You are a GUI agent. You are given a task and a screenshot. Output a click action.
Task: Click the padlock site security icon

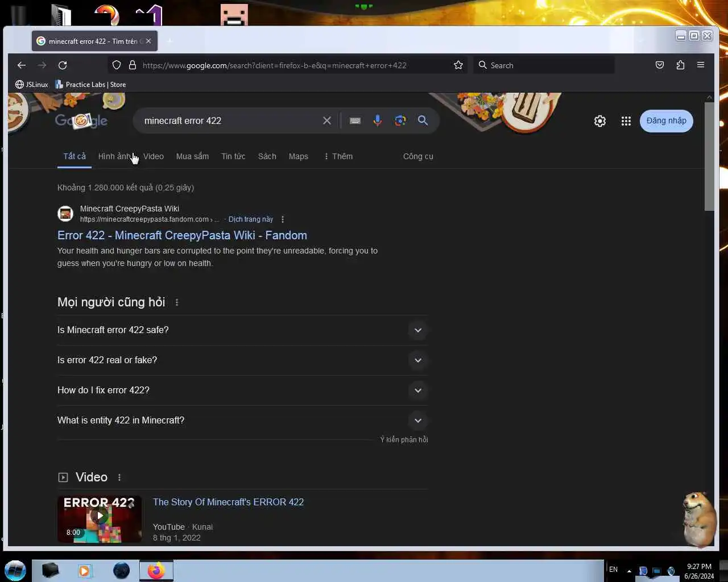(x=133, y=65)
